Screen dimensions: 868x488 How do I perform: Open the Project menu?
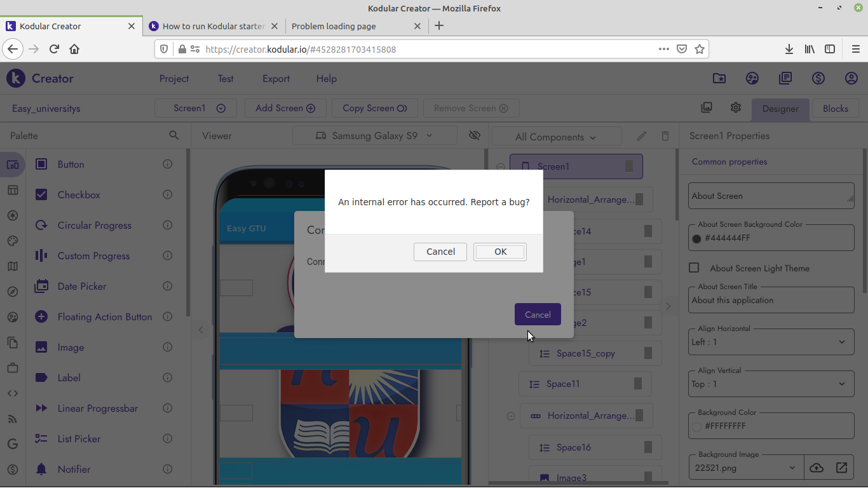pyautogui.click(x=174, y=79)
